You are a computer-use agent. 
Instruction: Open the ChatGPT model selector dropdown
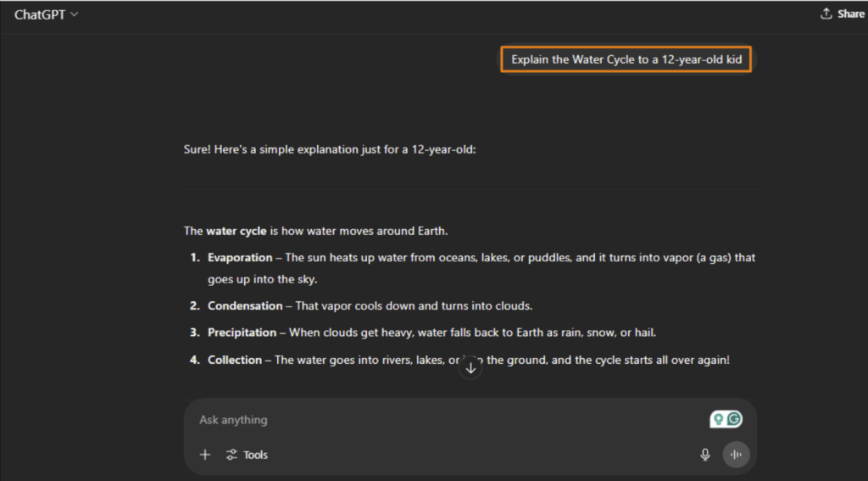coord(46,14)
